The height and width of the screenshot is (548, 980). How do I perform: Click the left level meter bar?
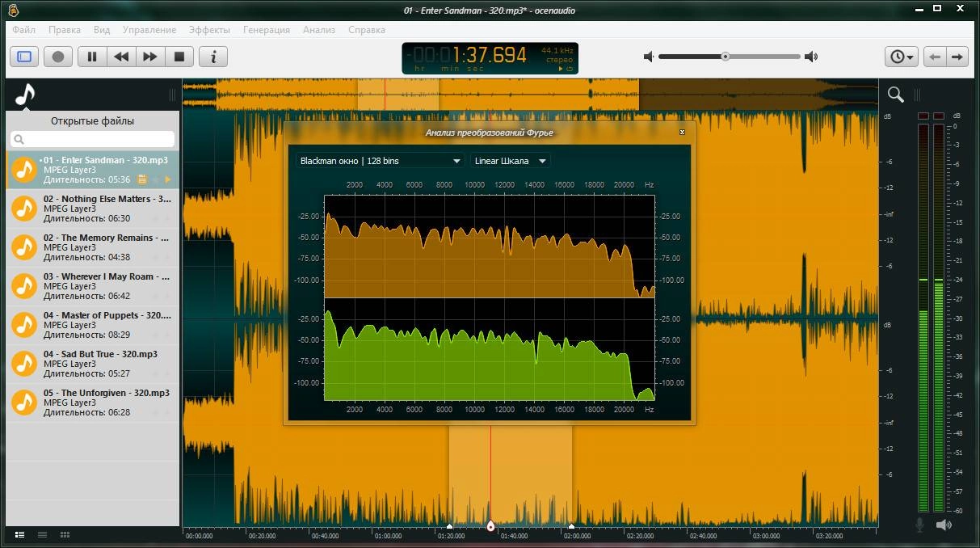click(x=923, y=318)
